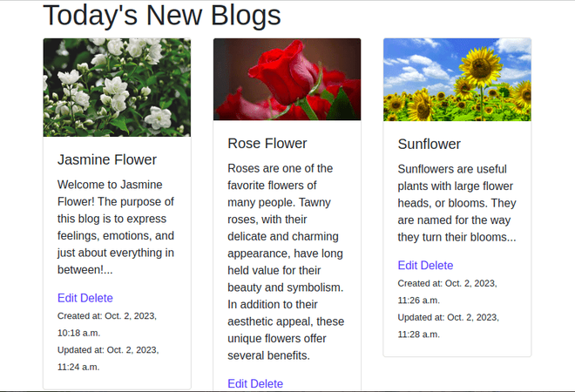Click the Sunflower description text
The height and width of the screenshot is (392, 575).
click(x=457, y=202)
